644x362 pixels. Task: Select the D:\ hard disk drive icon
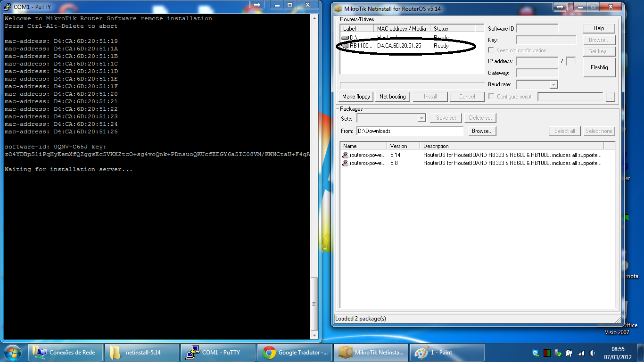coord(345,37)
